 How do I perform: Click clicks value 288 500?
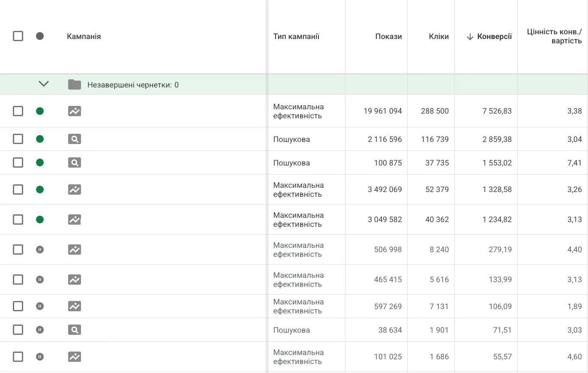pyautogui.click(x=435, y=111)
